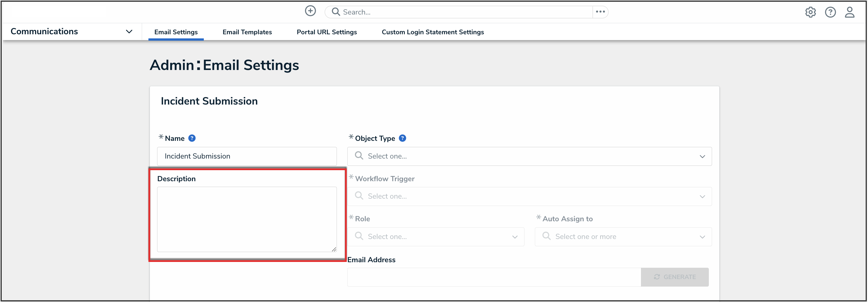Click the Generate email address button
868x302 pixels.
tap(674, 277)
